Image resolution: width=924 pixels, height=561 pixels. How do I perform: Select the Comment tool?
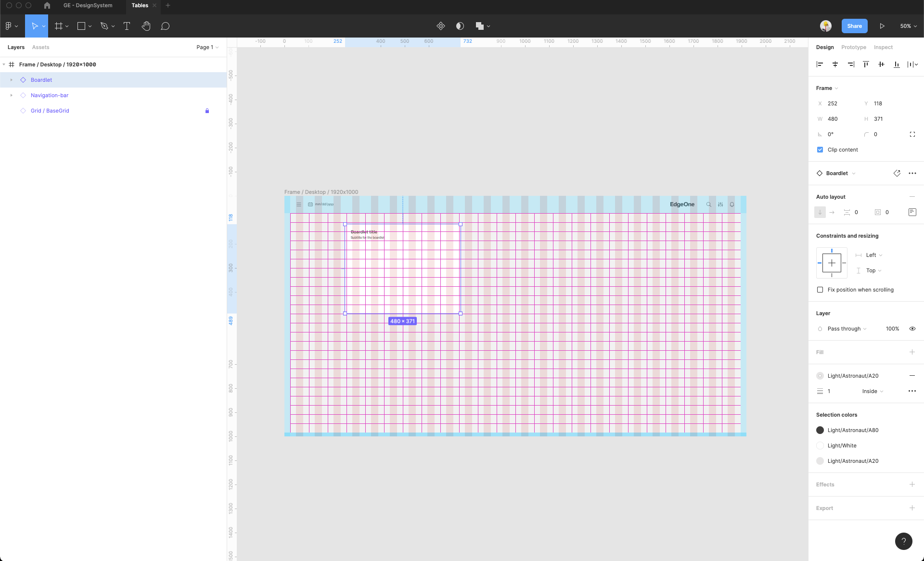click(x=165, y=26)
